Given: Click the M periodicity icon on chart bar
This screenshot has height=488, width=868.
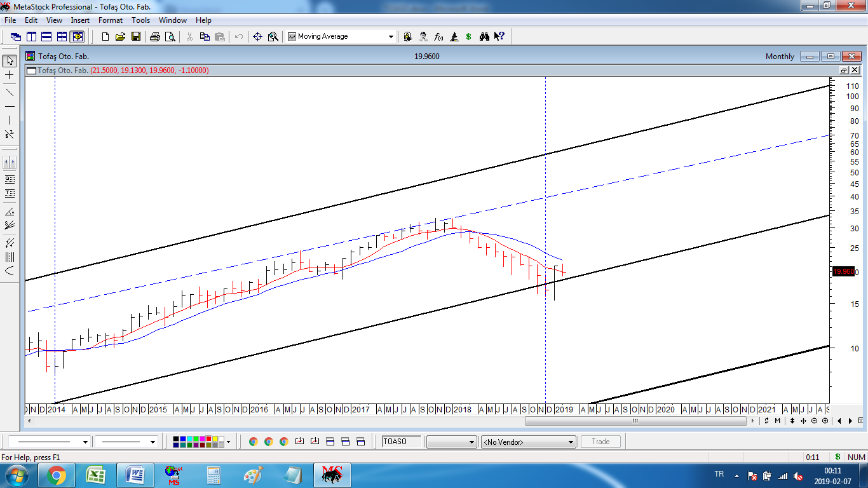Looking at the screenshot, I should (778, 421).
